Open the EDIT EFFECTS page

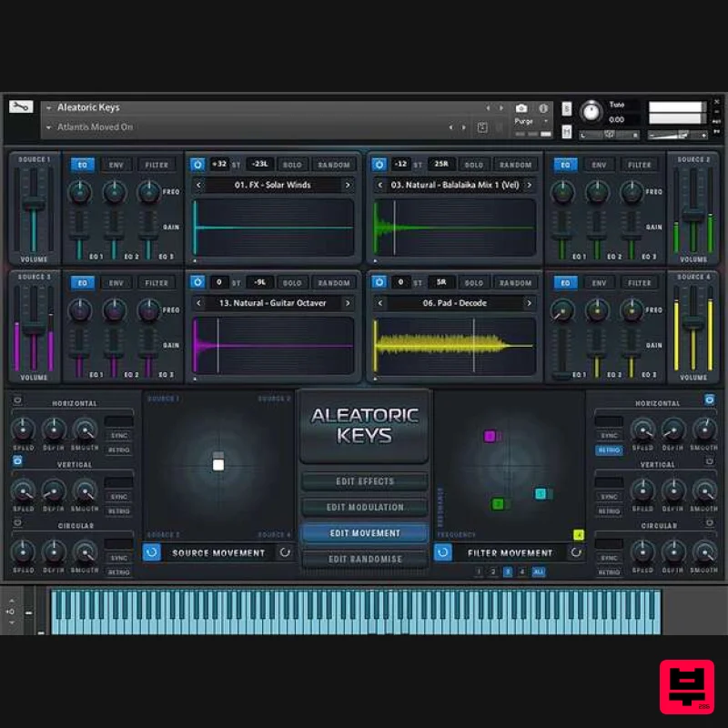coord(364,480)
